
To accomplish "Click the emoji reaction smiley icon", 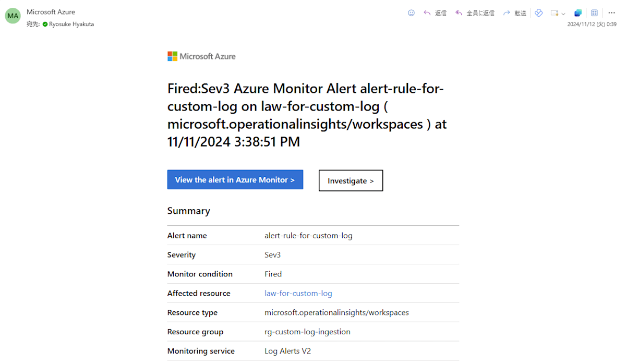I will tap(411, 13).
